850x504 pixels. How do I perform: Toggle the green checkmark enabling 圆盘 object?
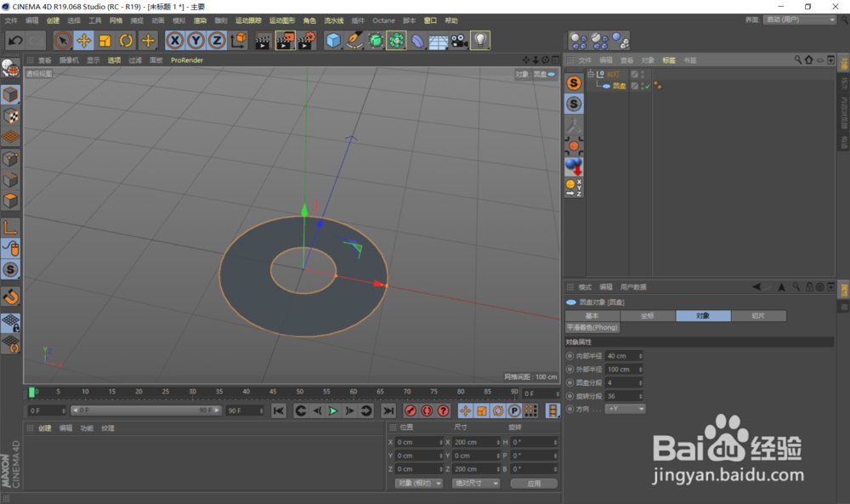[648, 86]
